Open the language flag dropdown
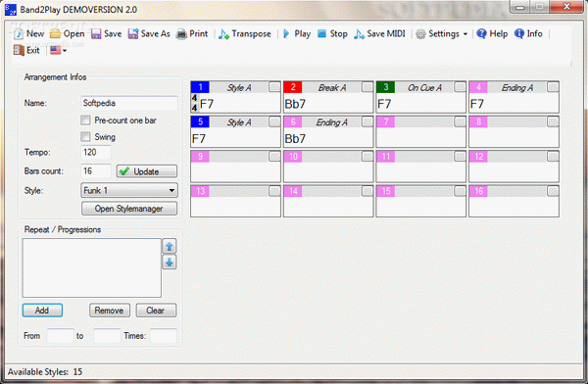Screen dimensions: 588x384 (x=59, y=50)
